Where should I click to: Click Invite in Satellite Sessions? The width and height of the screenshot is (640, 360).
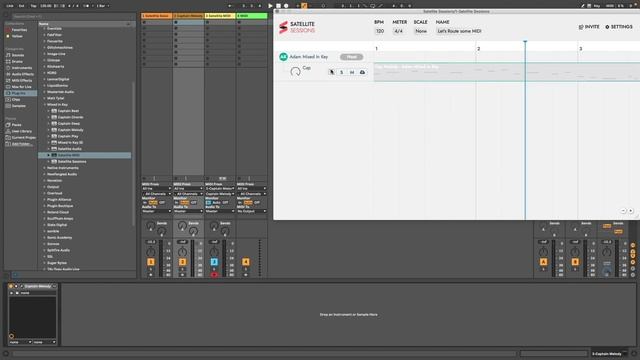click(589, 27)
